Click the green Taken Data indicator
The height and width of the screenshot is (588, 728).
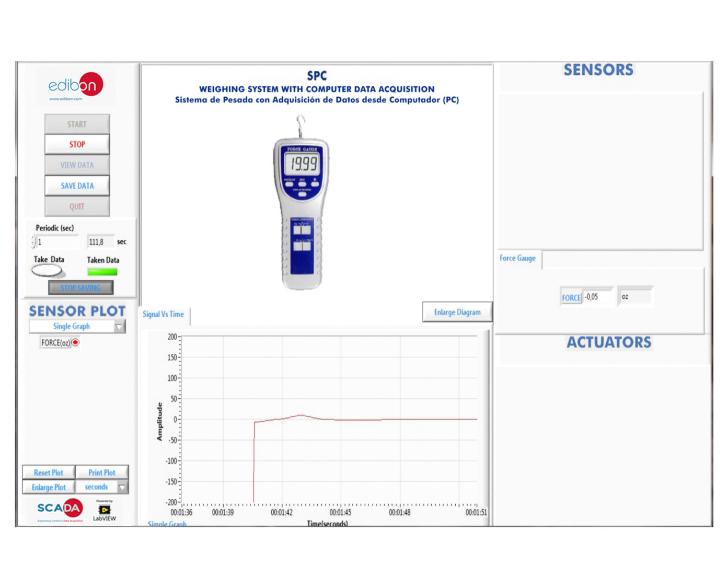(102, 272)
